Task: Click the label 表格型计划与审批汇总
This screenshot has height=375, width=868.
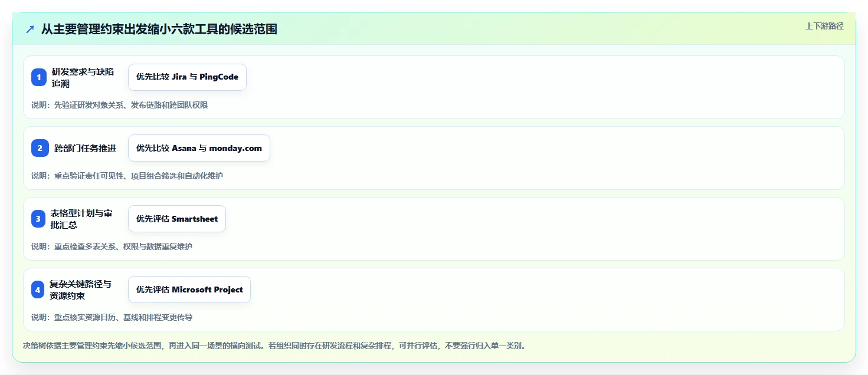Action: [x=81, y=219]
